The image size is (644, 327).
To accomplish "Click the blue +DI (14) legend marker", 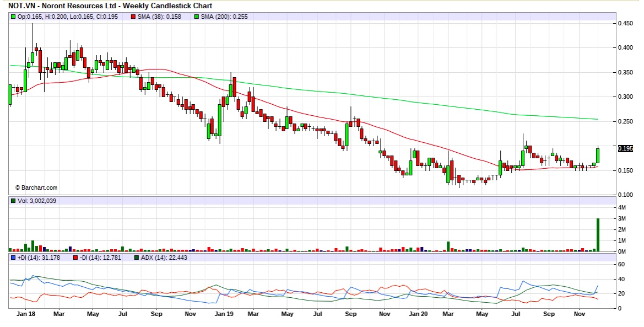I will point(14,258).
